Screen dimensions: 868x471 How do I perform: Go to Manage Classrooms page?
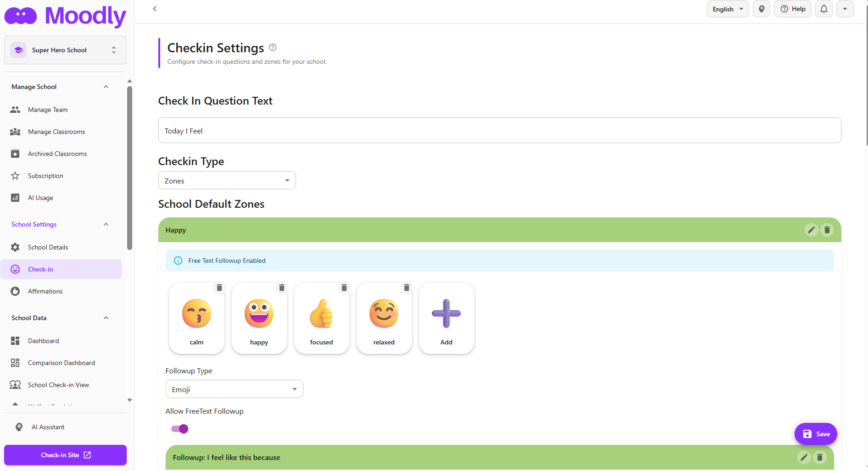point(56,132)
